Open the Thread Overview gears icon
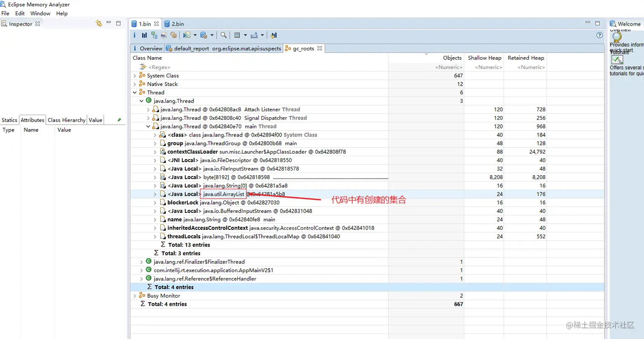 (x=173, y=35)
